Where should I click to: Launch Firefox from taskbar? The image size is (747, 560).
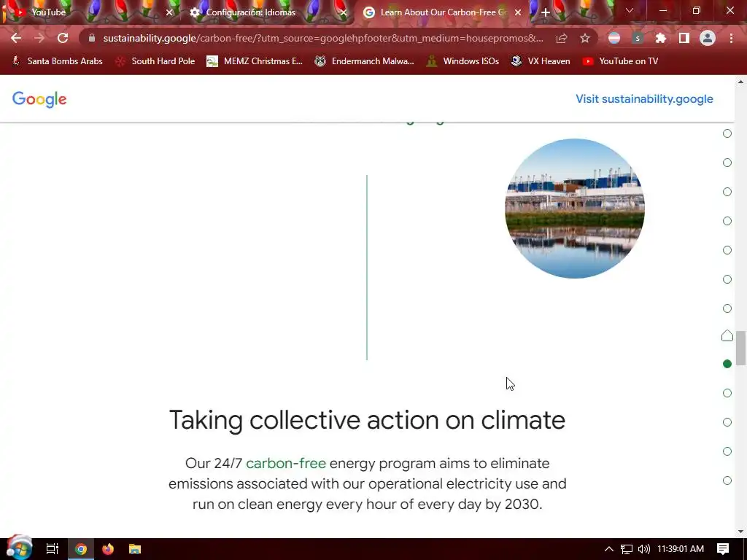click(x=108, y=549)
